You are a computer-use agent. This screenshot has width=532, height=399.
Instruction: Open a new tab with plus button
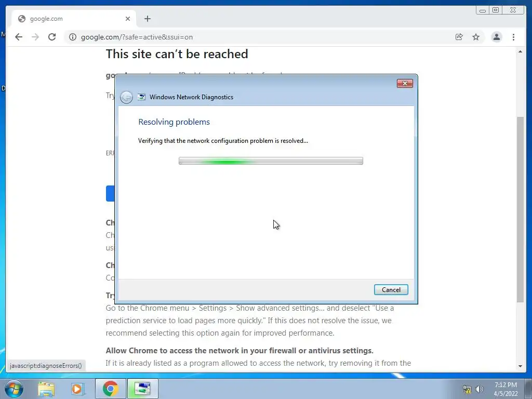pos(147,19)
